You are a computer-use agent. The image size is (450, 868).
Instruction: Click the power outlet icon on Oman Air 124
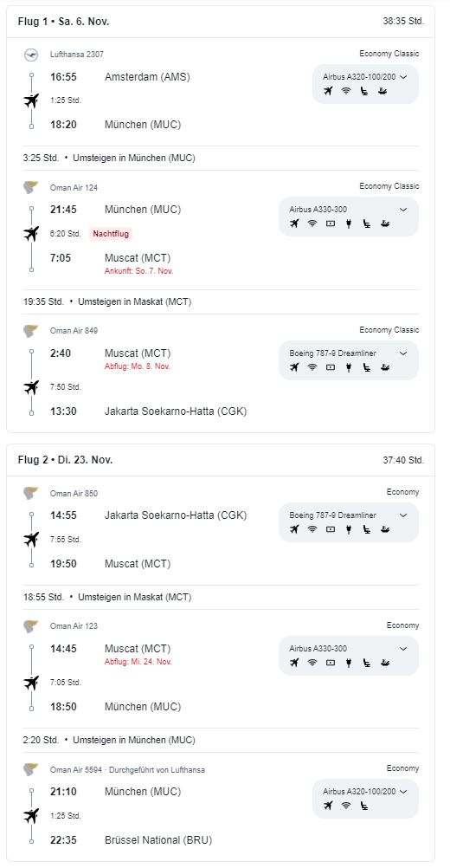(348, 223)
